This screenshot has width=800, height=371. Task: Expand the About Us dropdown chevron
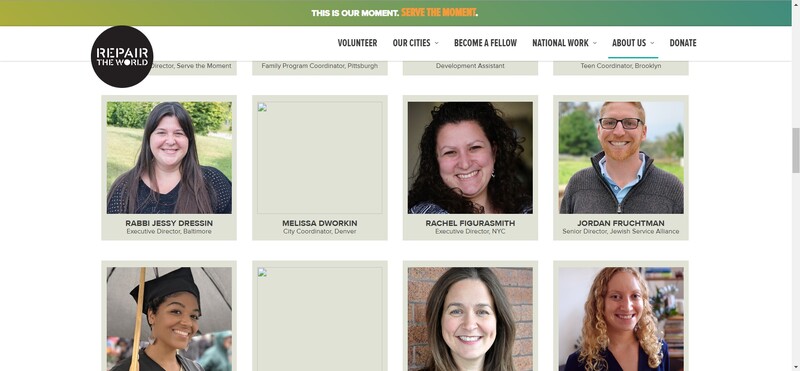(652, 43)
